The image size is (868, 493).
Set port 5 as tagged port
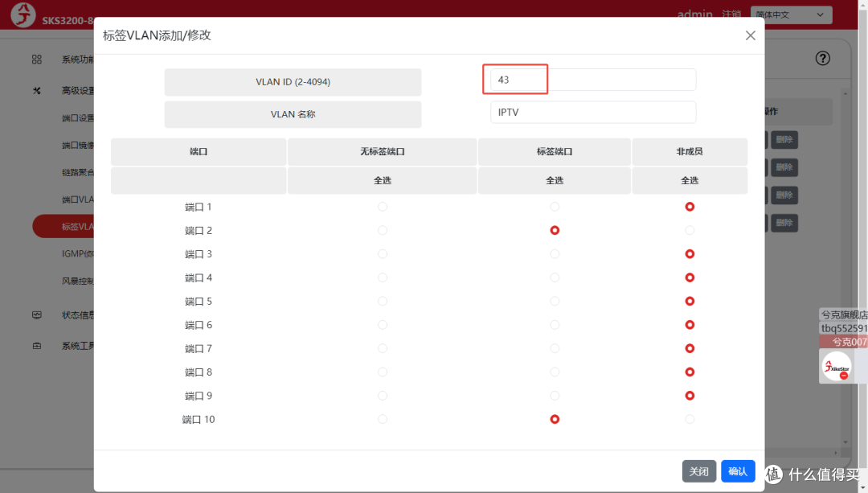coord(555,302)
